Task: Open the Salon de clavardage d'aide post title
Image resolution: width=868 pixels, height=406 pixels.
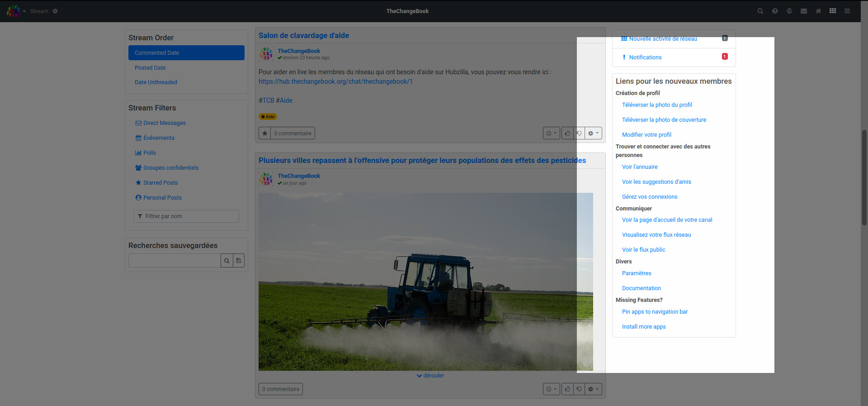Action: [304, 35]
